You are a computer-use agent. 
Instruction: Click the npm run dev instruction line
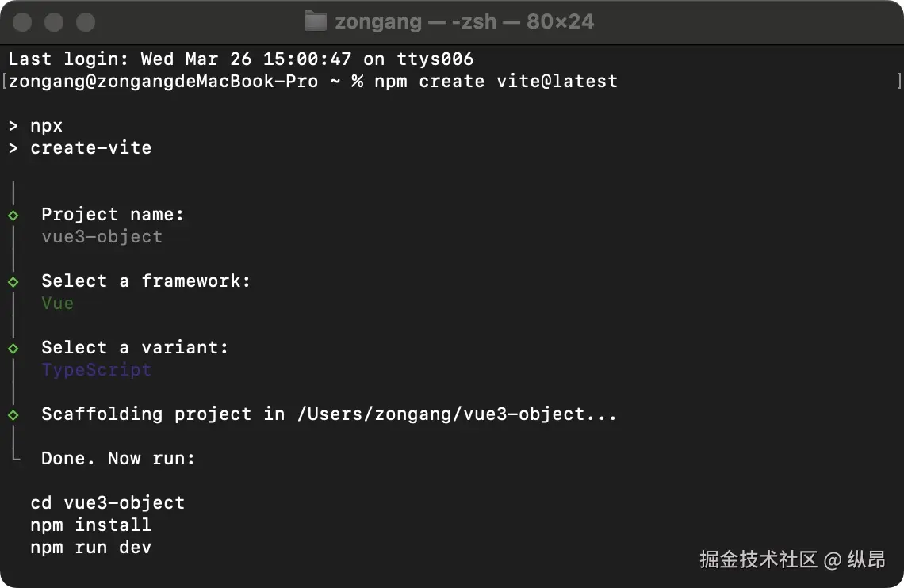coord(90,548)
